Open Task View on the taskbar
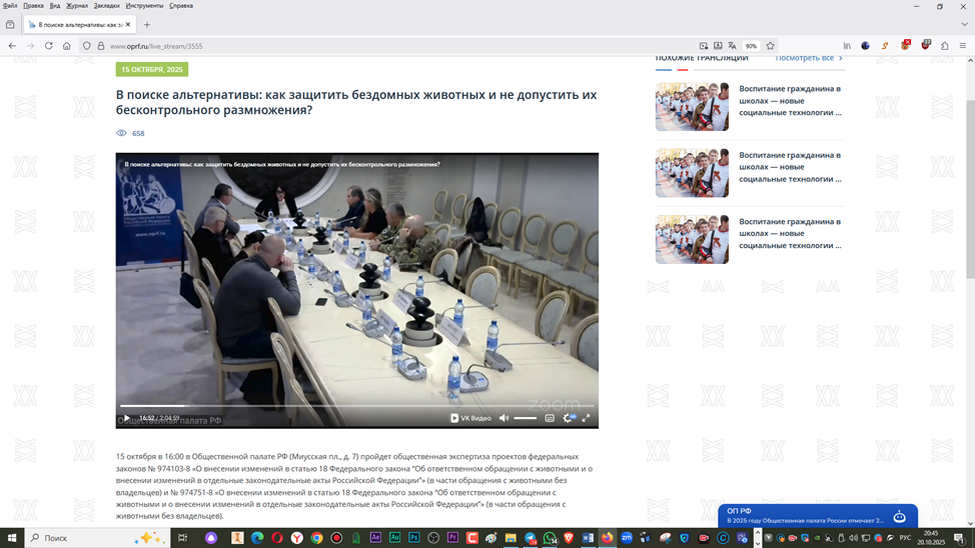Screen dimensions: 975x548 coord(182,537)
